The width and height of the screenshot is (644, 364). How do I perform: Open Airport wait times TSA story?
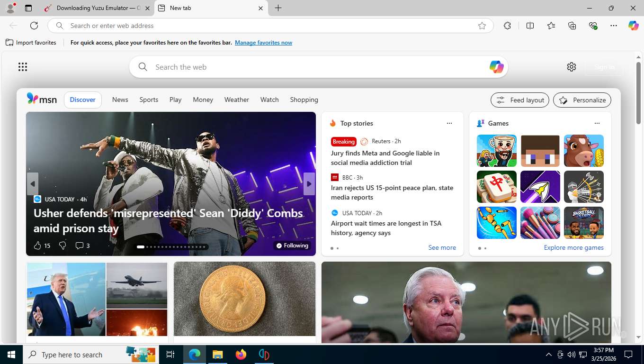386,228
